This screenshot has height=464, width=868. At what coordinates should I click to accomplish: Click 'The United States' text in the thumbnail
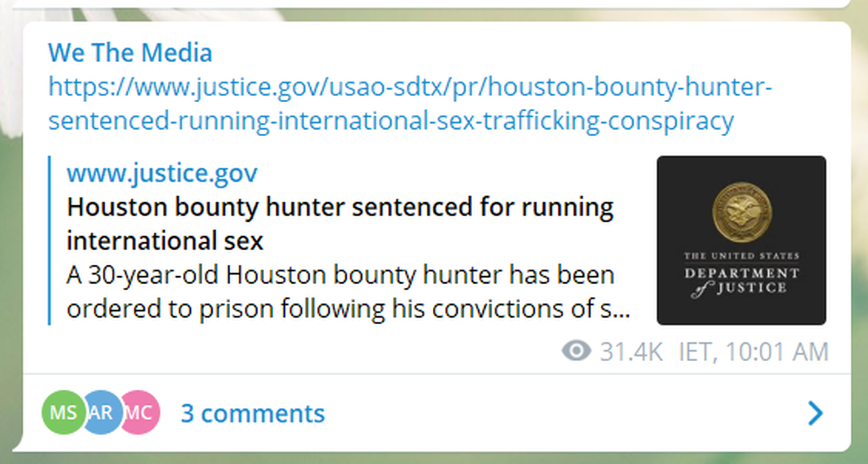pos(742,256)
